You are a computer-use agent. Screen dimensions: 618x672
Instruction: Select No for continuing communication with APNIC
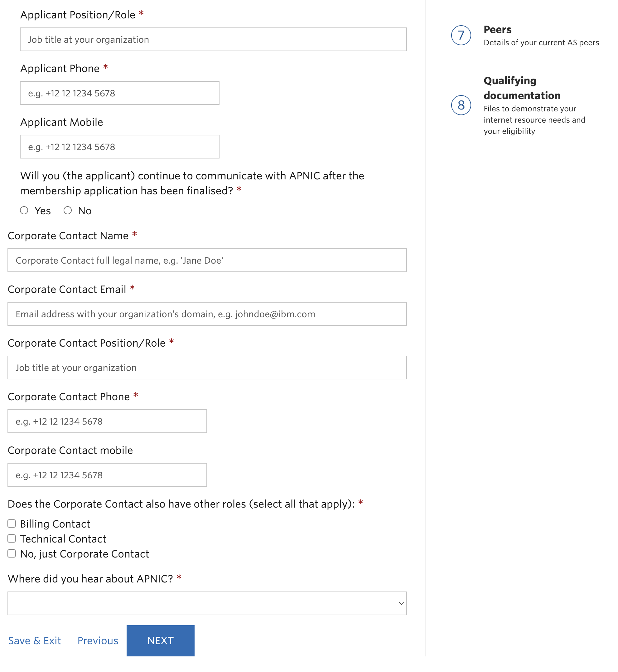68,210
